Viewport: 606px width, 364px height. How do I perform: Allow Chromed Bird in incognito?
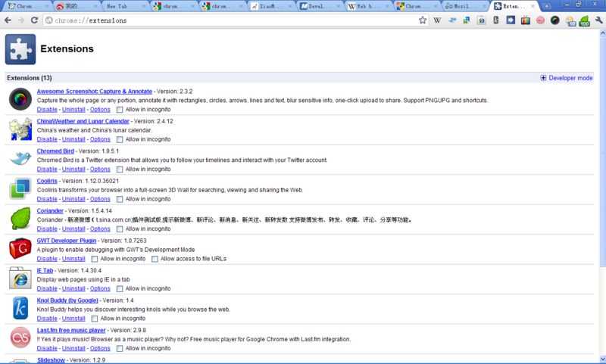click(x=120, y=170)
